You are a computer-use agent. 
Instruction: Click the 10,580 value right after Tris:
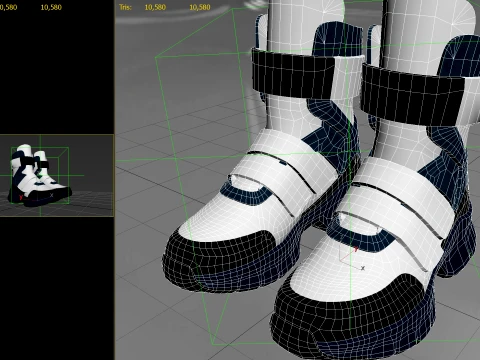click(x=155, y=7)
